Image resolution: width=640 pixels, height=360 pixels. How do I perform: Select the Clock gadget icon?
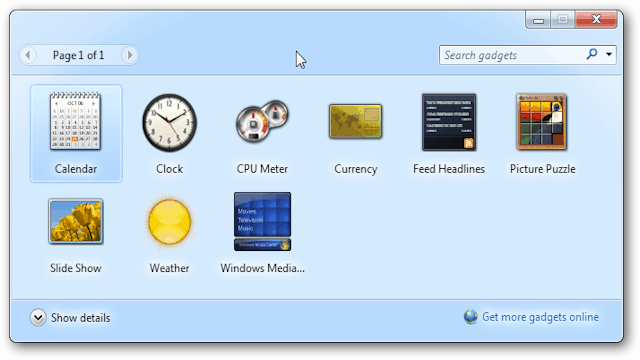tap(169, 123)
